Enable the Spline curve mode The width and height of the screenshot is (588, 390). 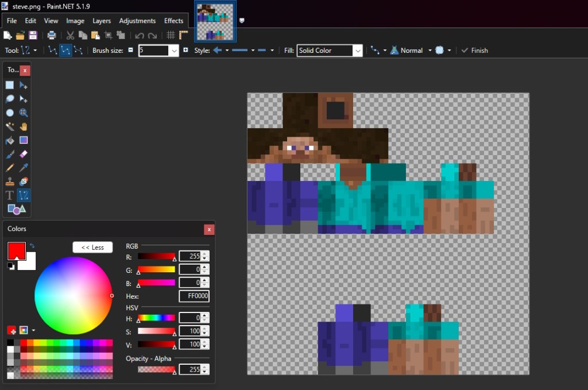click(x=78, y=50)
